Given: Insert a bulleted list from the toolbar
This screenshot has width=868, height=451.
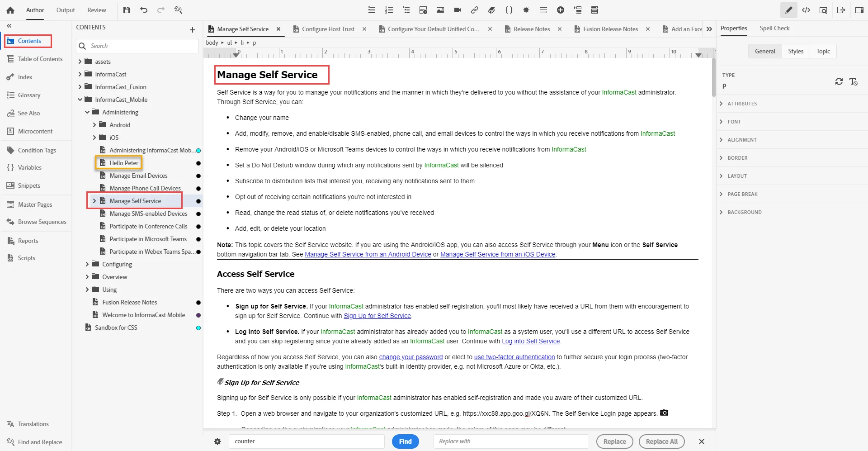Looking at the screenshot, I should point(372,10).
